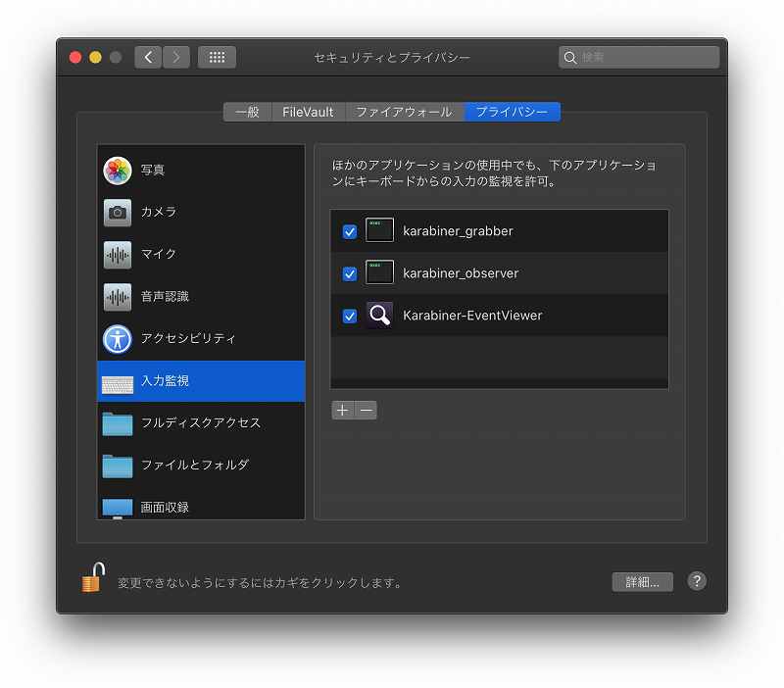Select the フルディスクアクセス folder icon
Screen dimensions: 784x688
[x=117, y=424]
